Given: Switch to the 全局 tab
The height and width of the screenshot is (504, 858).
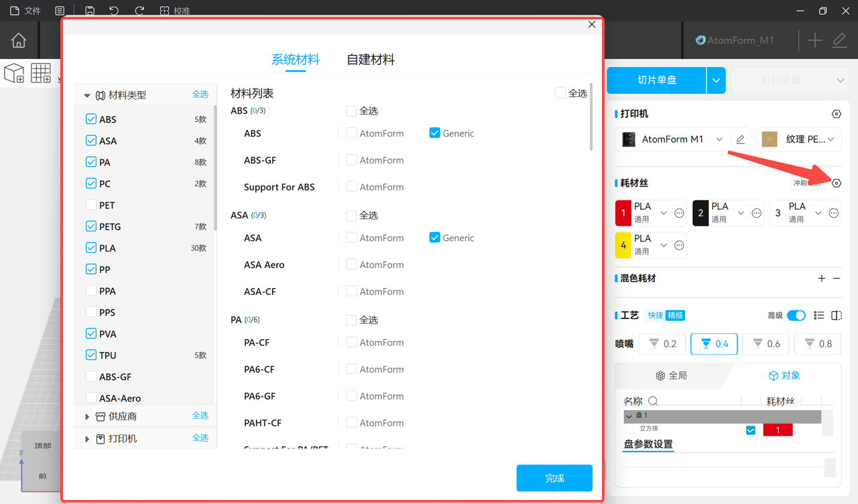Looking at the screenshot, I should tap(671, 375).
